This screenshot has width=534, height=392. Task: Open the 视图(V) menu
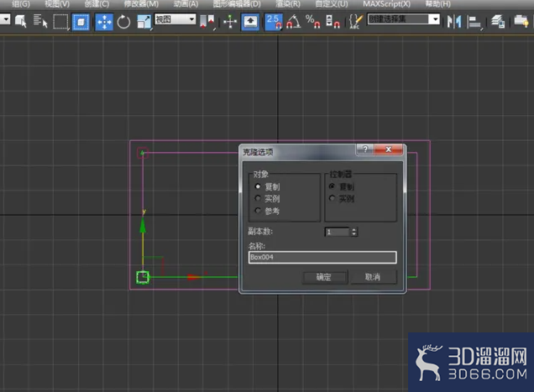coord(57,4)
